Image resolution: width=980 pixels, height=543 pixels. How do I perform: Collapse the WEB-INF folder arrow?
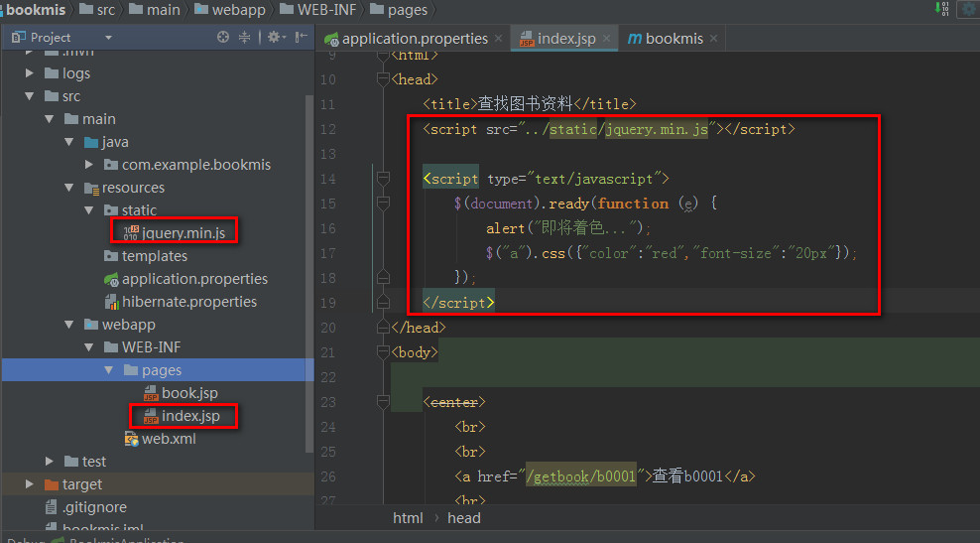[x=89, y=347]
